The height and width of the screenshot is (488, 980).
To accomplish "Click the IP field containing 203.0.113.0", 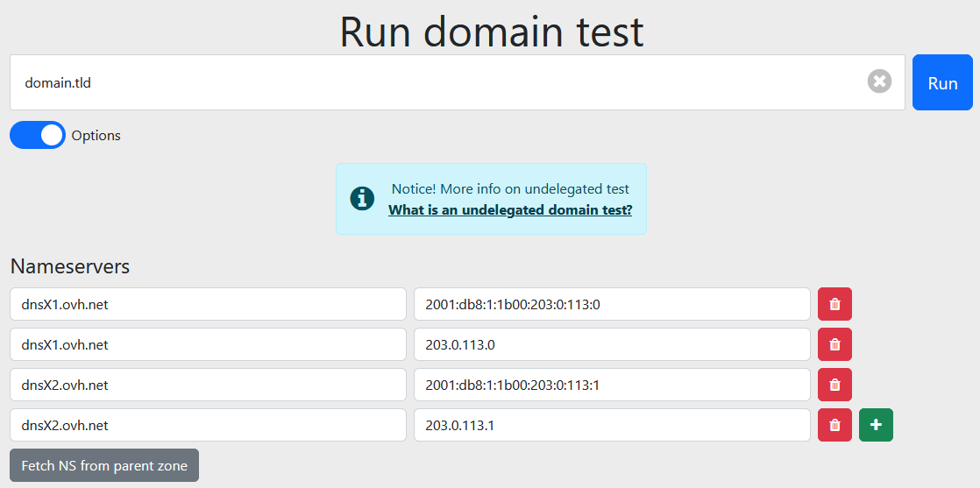I will (611, 344).
